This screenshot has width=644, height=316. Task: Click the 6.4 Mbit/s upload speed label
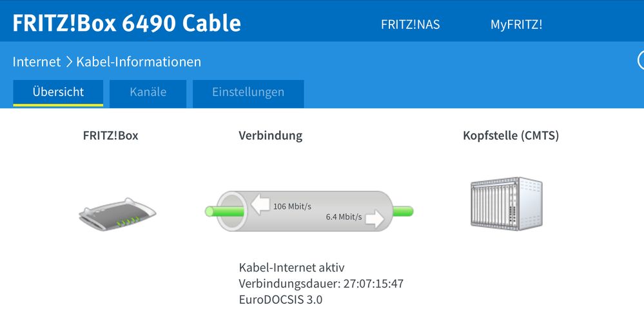coord(345,217)
